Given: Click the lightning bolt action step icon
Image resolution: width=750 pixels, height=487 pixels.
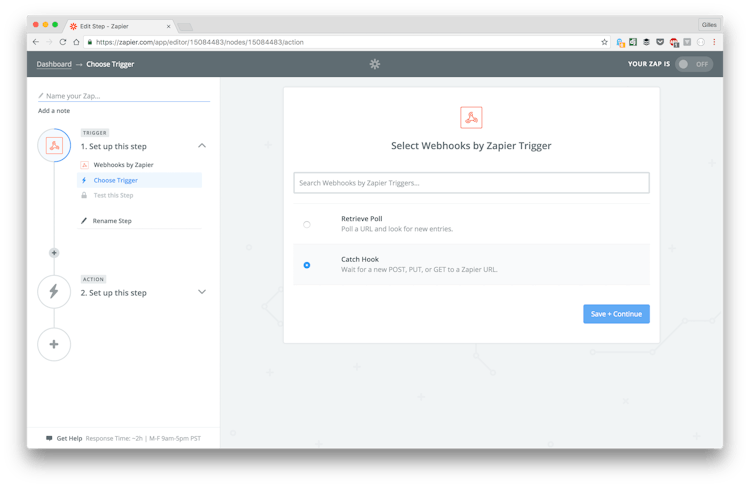Looking at the screenshot, I should 54,292.
